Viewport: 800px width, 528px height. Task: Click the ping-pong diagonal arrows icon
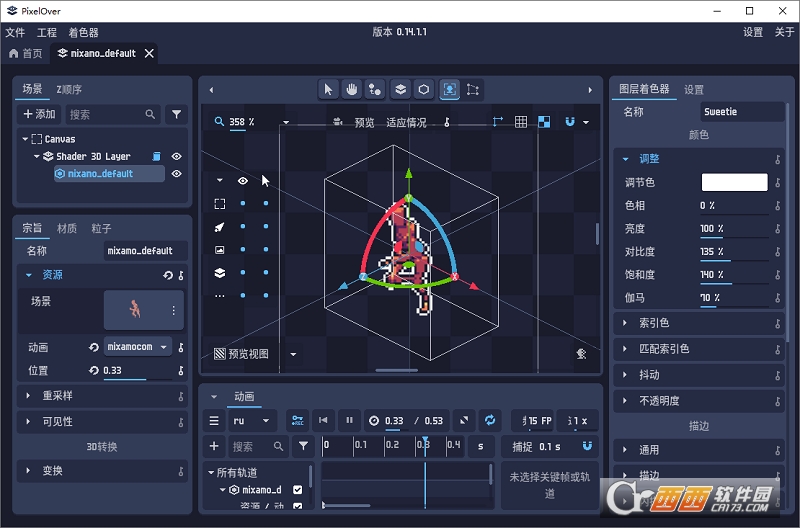tap(464, 420)
